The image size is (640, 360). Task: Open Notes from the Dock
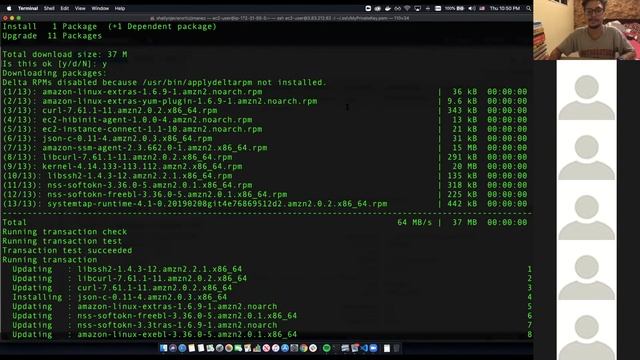pyautogui.click(x=191, y=348)
